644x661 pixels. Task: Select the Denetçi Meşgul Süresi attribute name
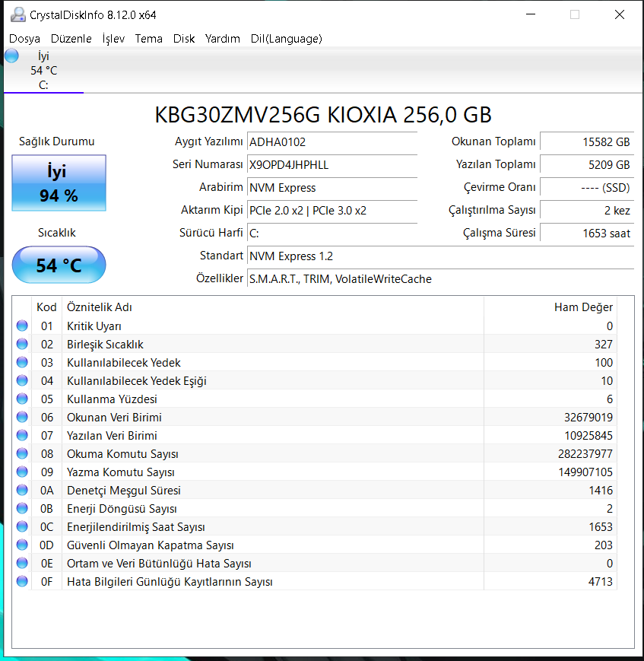tap(123, 491)
